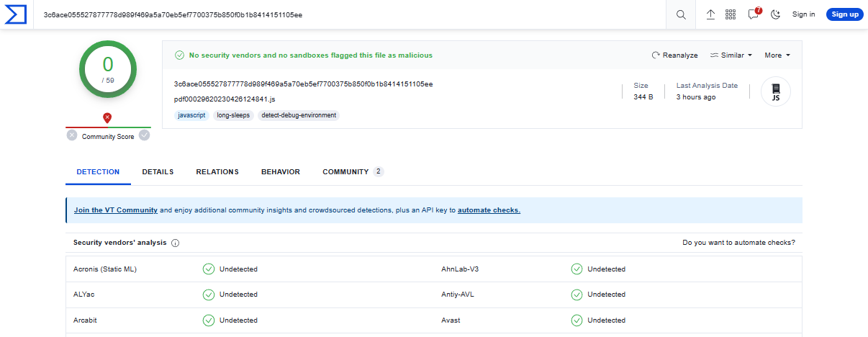Click the JS file type icon
This screenshot has width=868, height=337.
(776, 92)
